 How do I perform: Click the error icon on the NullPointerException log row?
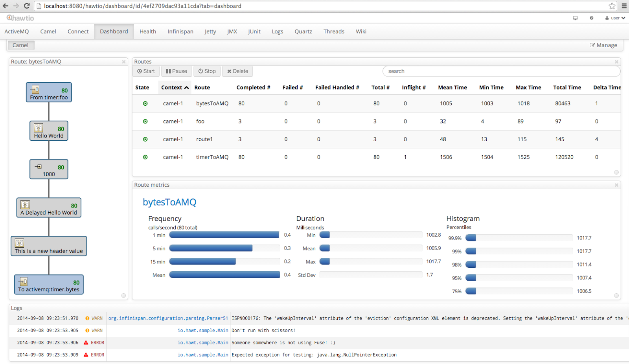tap(86, 355)
